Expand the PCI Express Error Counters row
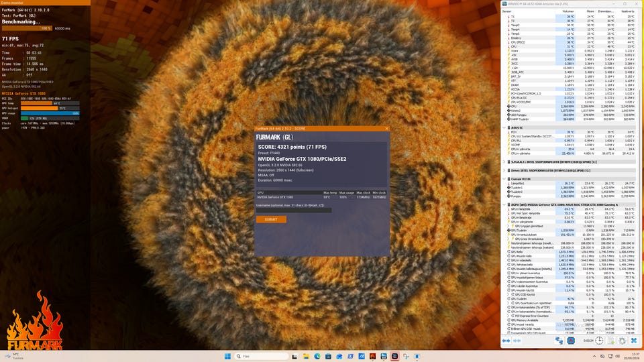The width and height of the screenshot is (644, 362). point(508,316)
